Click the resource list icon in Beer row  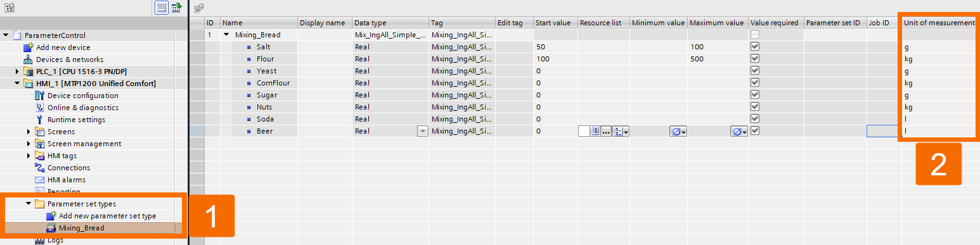click(x=595, y=131)
